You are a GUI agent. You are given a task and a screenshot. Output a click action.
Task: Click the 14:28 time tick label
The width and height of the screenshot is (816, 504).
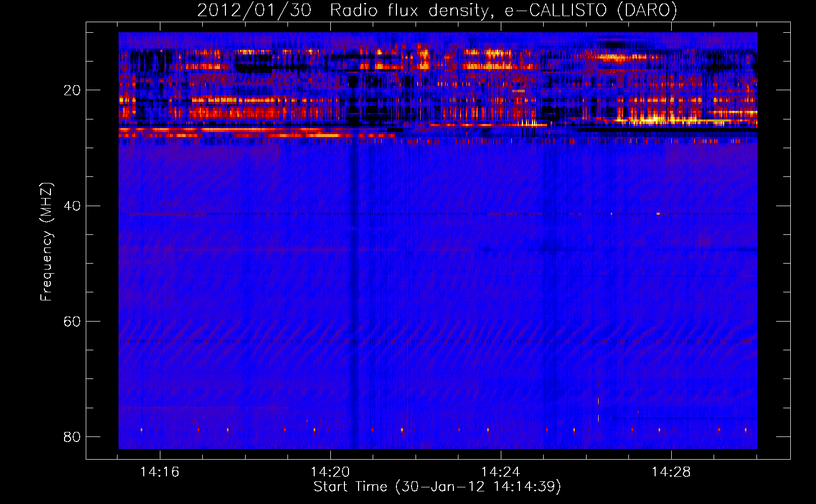coord(671,472)
